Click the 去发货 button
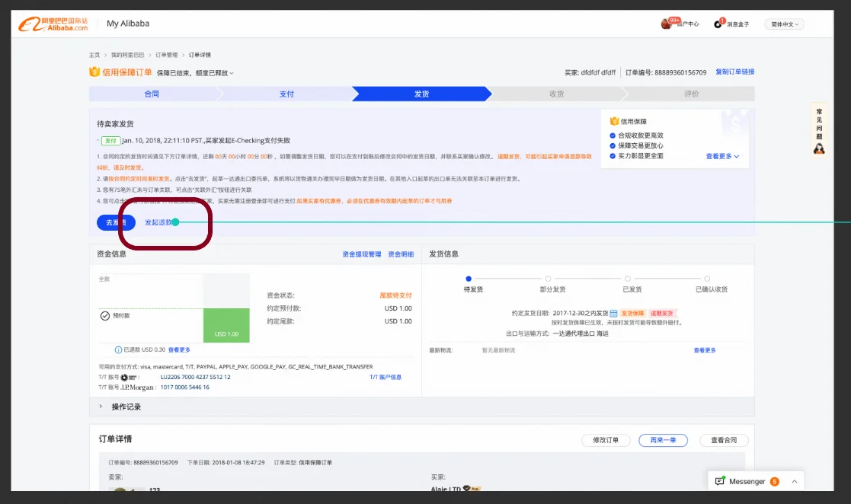This screenshot has height=504, width=851. point(116,222)
